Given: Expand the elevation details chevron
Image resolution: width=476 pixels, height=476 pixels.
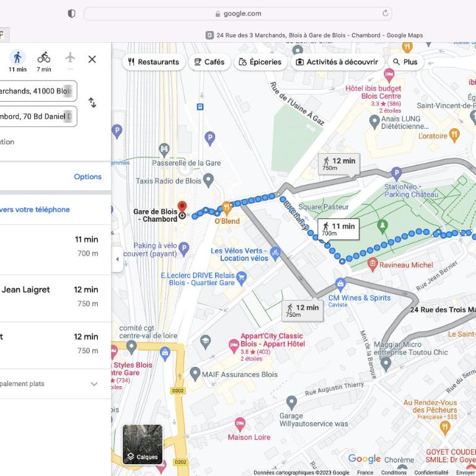Looking at the screenshot, I should (94, 384).
